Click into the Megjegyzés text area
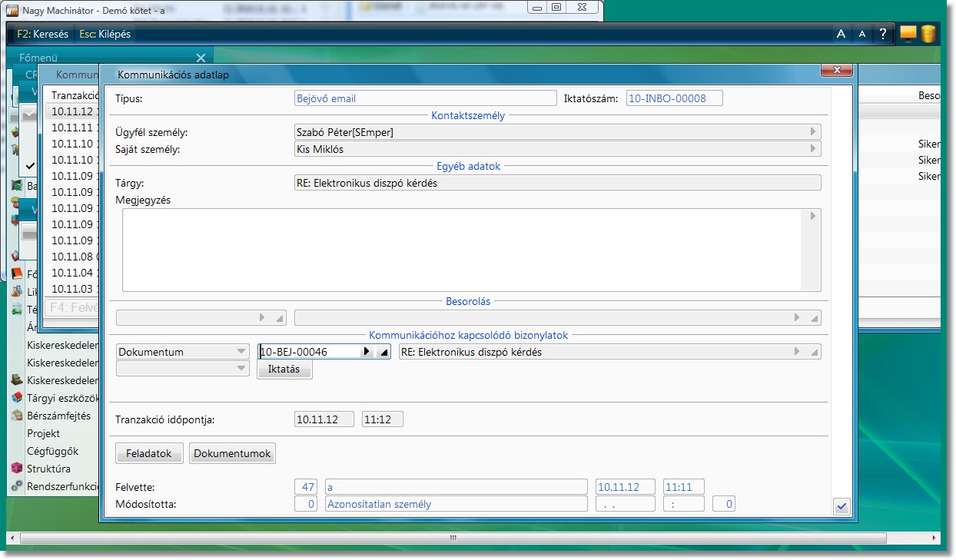Viewport: 956px width, 560px height. 461,250
